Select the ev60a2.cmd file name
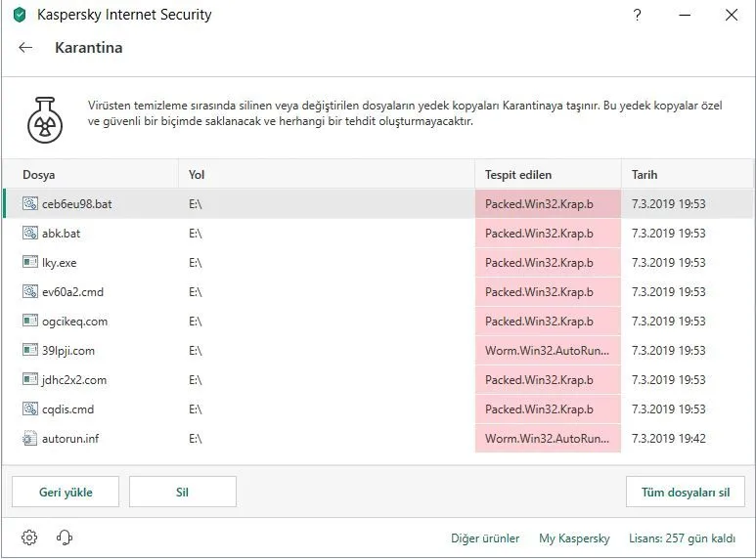The height and width of the screenshot is (559, 756). coord(72,292)
